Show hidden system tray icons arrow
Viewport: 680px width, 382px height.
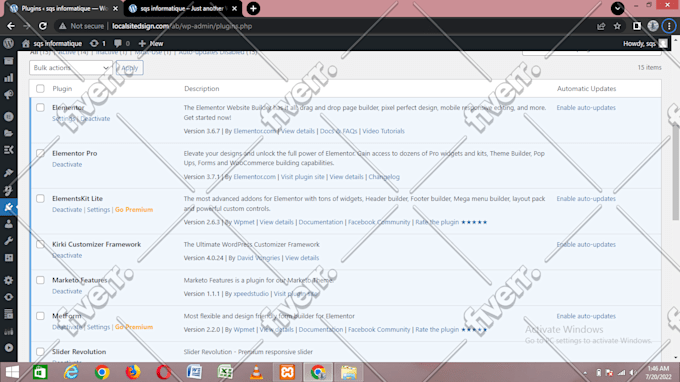[585, 373]
